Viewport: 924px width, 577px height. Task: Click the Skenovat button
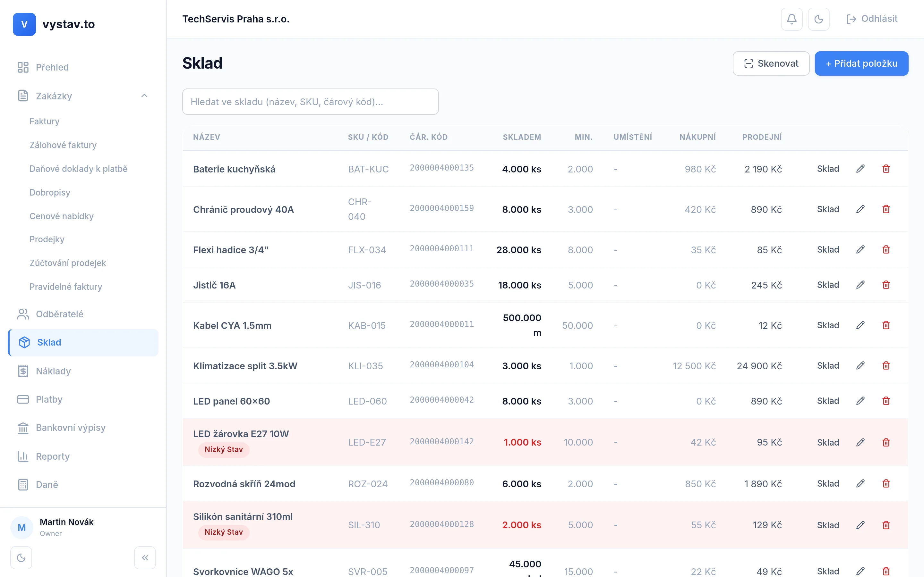(x=771, y=63)
